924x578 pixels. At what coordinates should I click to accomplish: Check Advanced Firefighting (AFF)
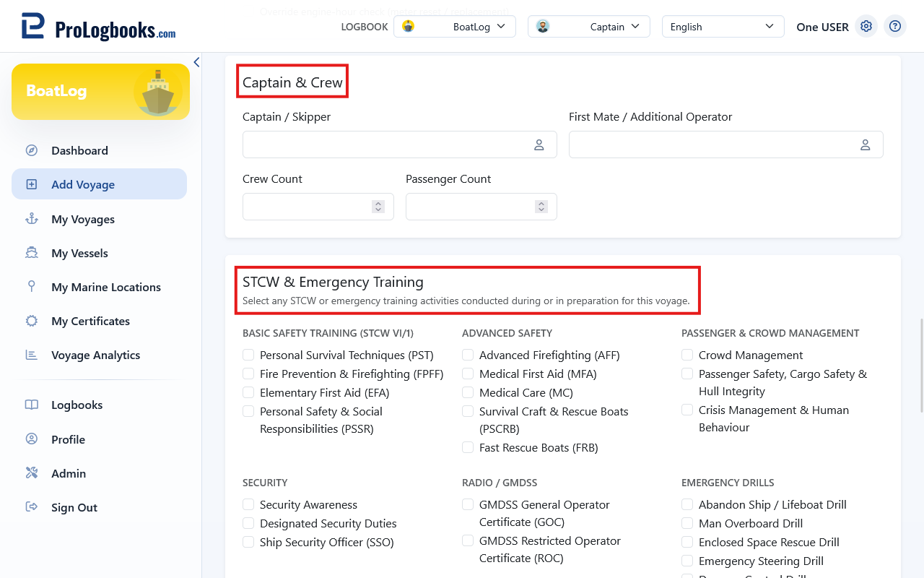tap(468, 355)
